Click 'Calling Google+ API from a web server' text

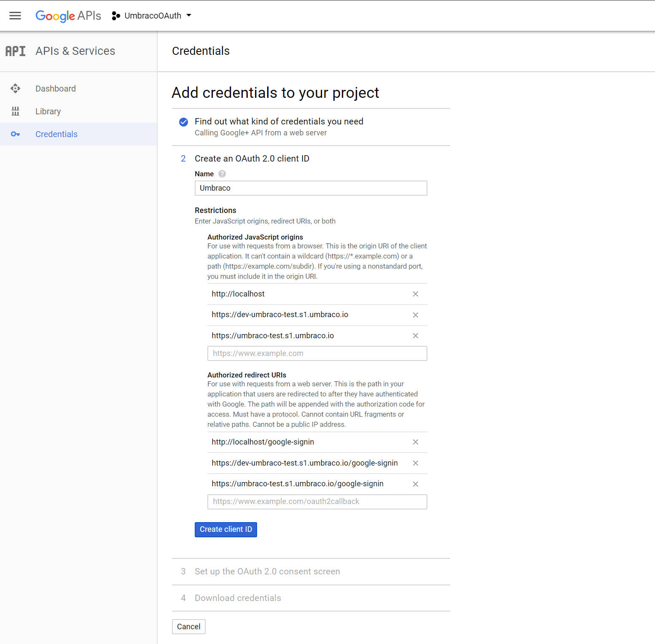261,133
